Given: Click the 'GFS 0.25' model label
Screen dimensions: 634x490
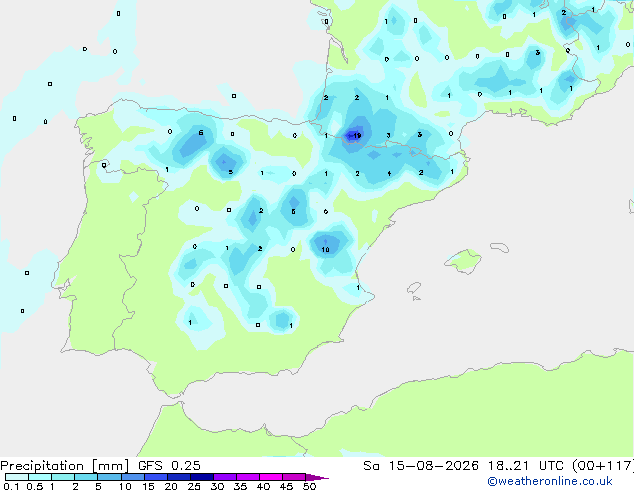Looking at the screenshot, I should pos(169,466).
